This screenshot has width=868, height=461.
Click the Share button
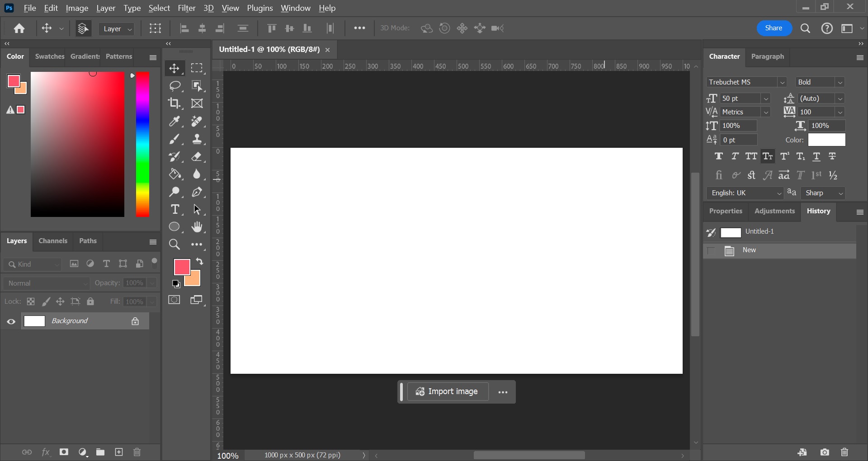coord(774,28)
